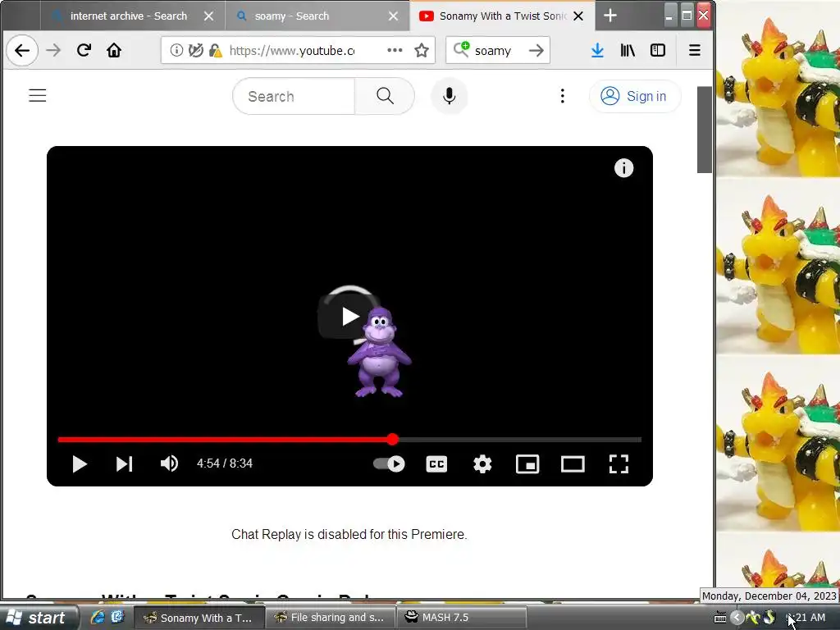Toggle closed captions CC button
Viewport: 840px width, 630px height.
point(436,464)
